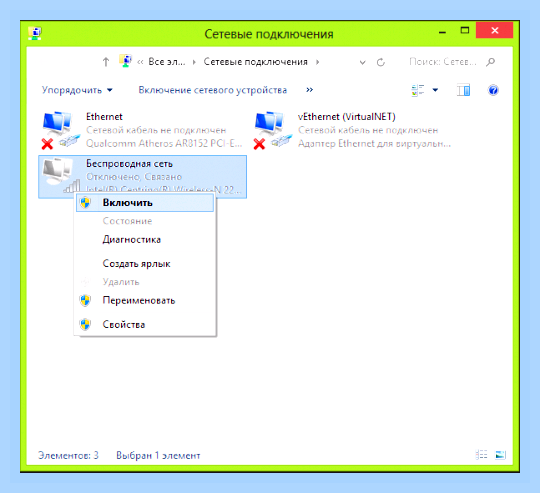Click the network folder icon in address bar
Viewport: 540px width, 493px height.
coord(126,61)
